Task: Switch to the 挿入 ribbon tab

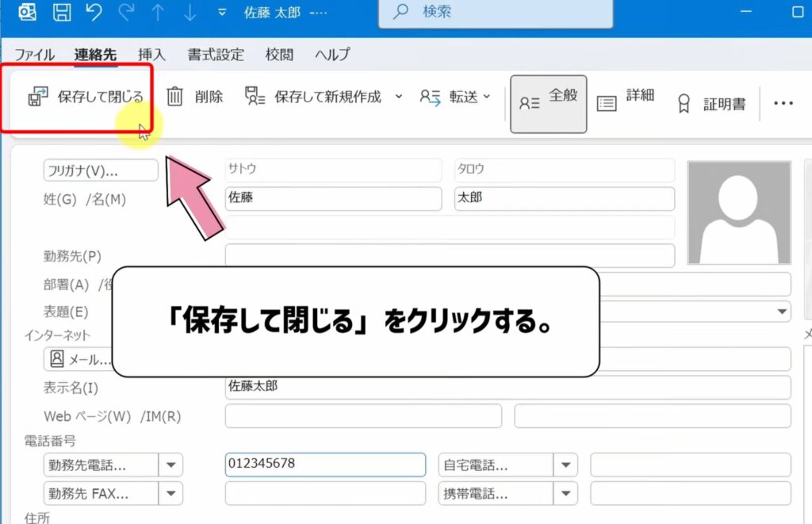Action: point(151,55)
